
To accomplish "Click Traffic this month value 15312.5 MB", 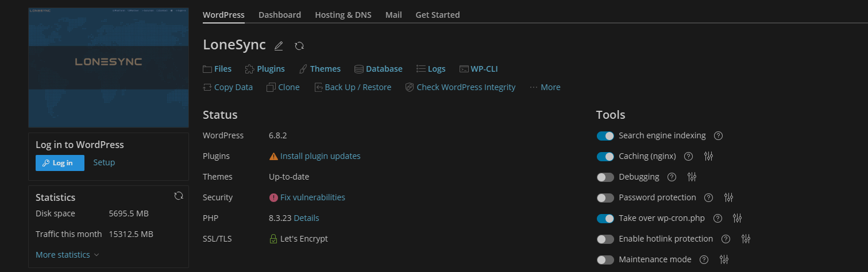I will [x=131, y=234].
